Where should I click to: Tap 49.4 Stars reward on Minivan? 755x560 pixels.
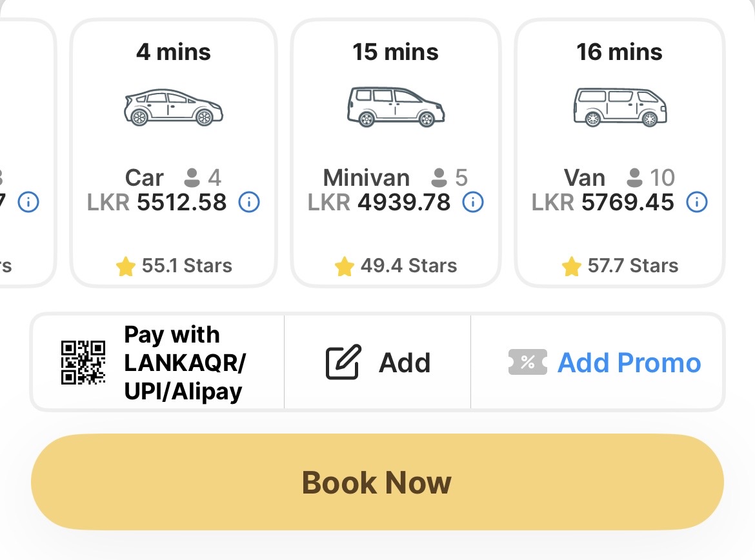point(396,266)
